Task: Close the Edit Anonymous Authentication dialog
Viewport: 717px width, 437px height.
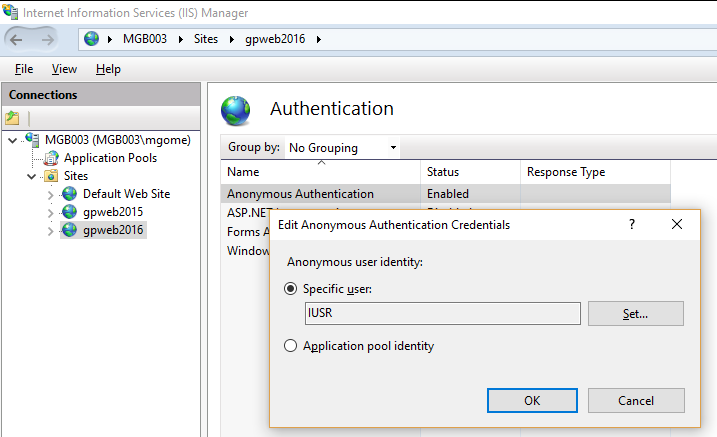Action: pyautogui.click(x=677, y=224)
